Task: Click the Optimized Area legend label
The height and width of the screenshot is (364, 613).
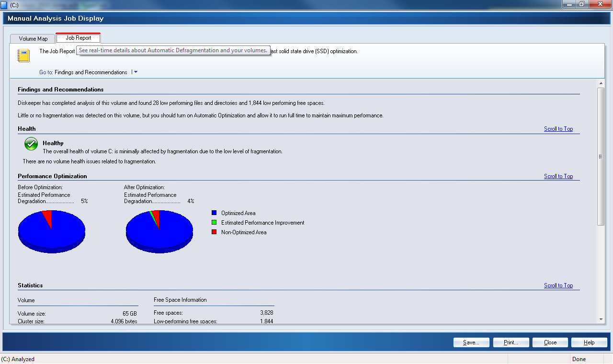Action: [x=238, y=213]
